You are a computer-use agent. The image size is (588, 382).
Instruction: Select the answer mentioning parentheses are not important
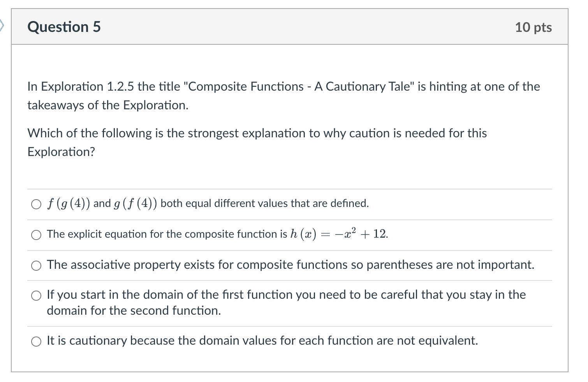click(290, 265)
